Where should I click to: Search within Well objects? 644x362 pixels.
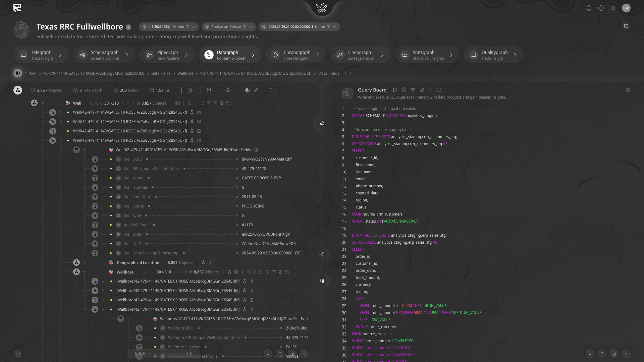pos(190,103)
